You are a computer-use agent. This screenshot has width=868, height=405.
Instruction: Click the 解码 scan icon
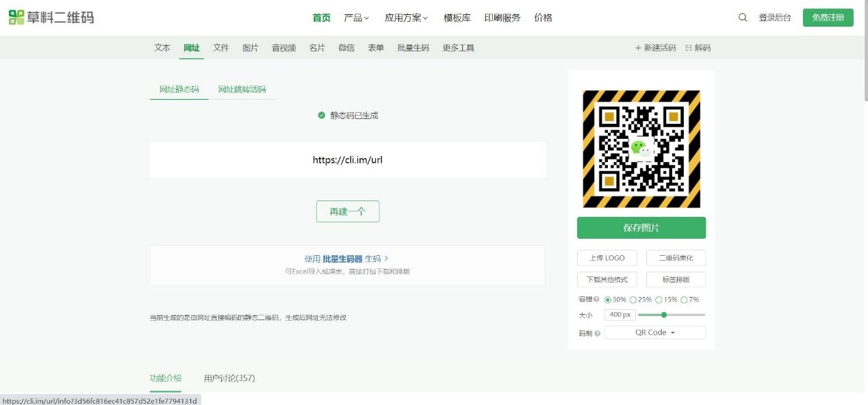[x=689, y=48]
